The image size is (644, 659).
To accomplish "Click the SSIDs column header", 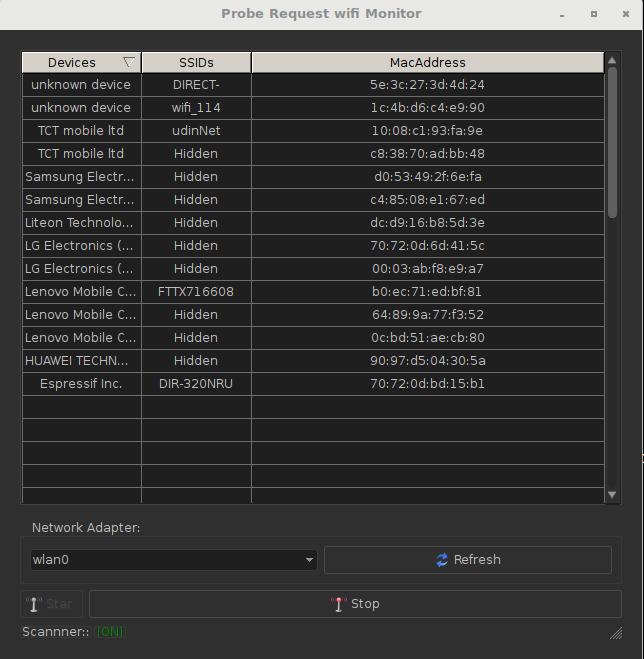I will (x=196, y=63).
